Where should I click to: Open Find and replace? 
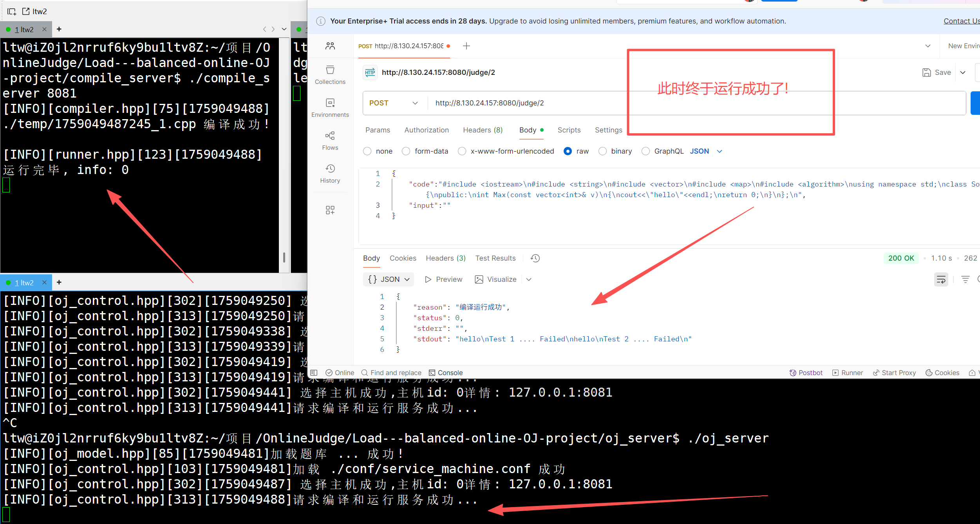pyautogui.click(x=391, y=372)
